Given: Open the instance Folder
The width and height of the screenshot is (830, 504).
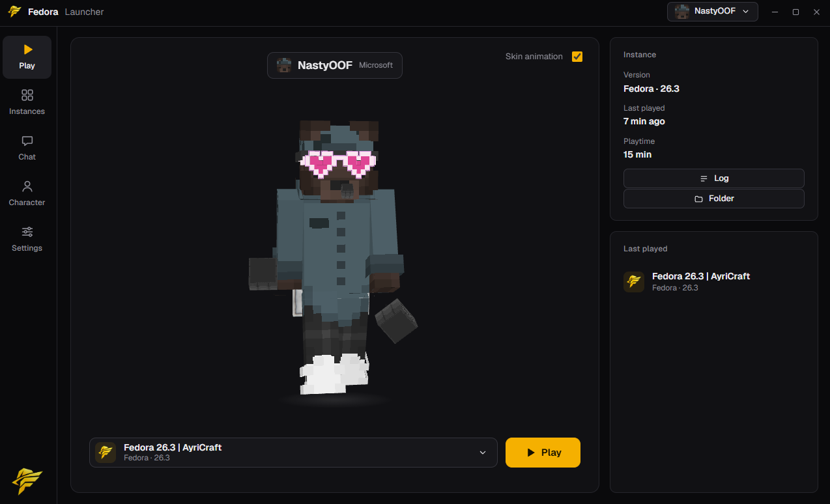Looking at the screenshot, I should (713, 199).
